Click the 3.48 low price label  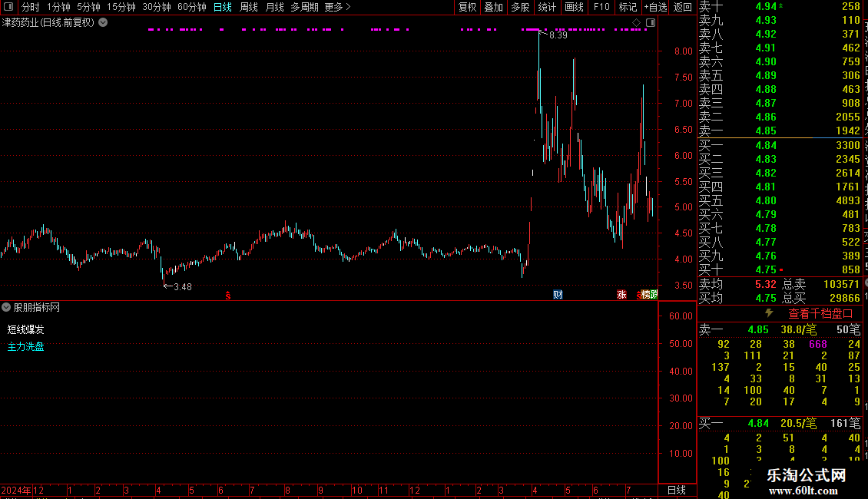(x=183, y=287)
